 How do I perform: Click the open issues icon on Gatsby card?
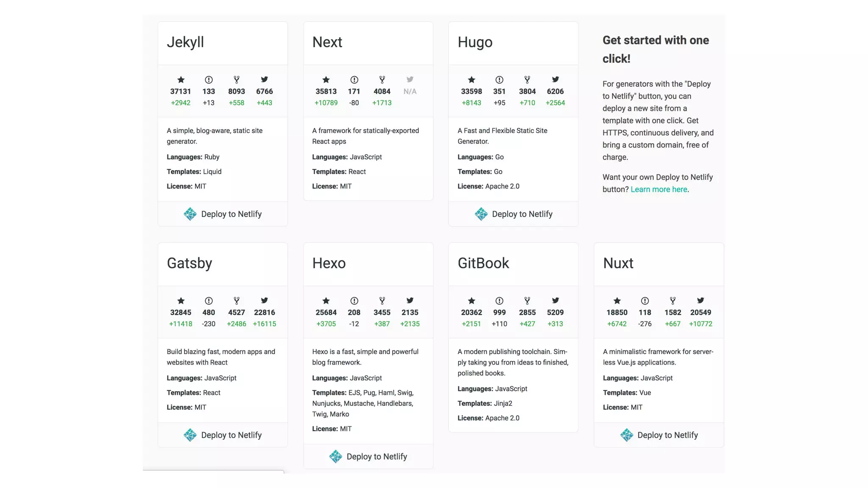[209, 301]
